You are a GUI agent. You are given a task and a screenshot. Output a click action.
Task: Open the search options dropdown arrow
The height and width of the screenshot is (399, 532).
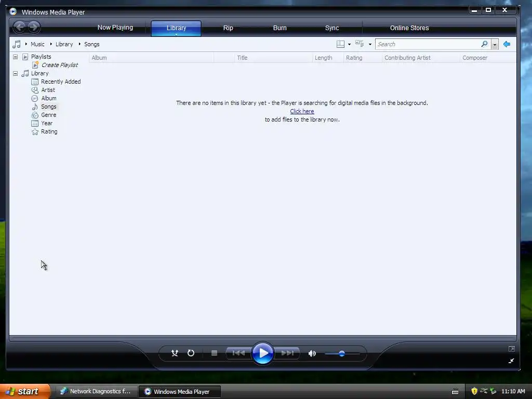[495, 45]
